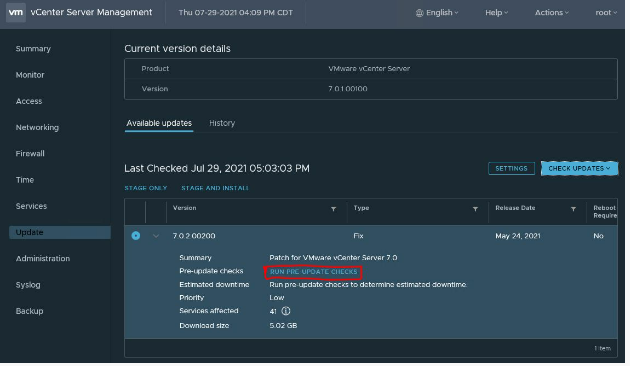Switch to the History tab
This screenshot has width=630, height=366.
tap(222, 123)
